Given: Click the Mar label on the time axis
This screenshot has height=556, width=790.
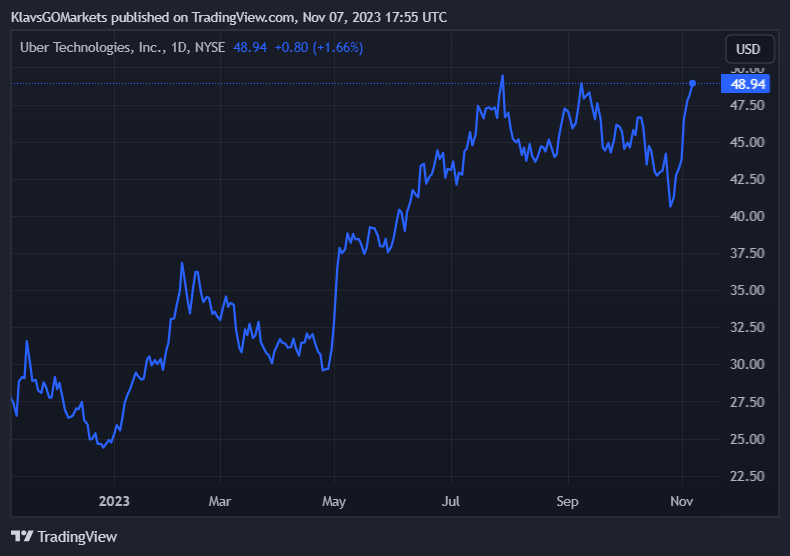Looking at the screenshot, I should tap(220, 501).
